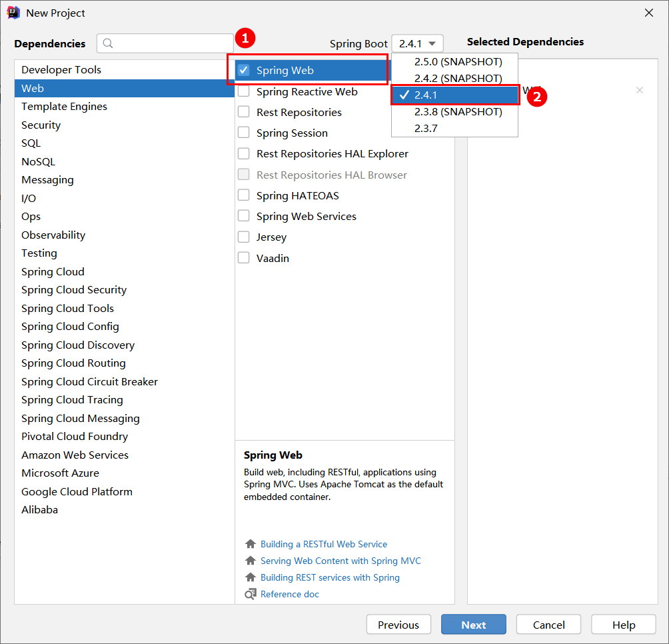
Task: Open the SQL category
Action: pos(124,143)
